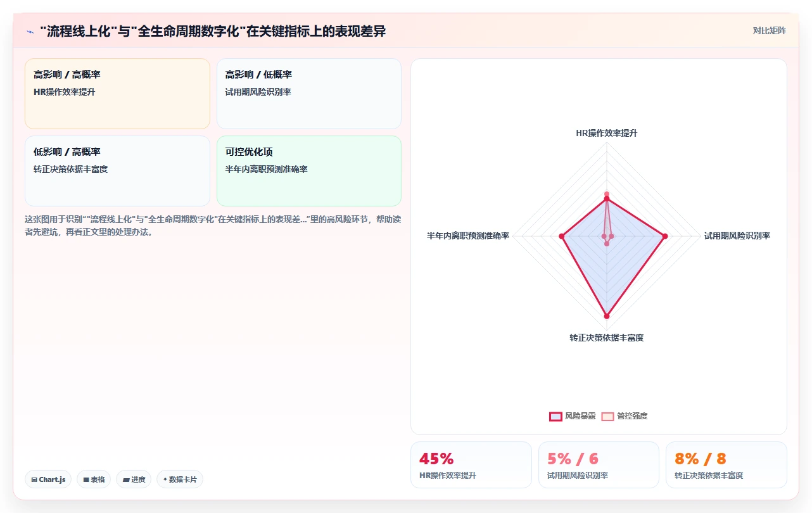The image size is (812, 513).
Task: Click the 进度 tag icon
Action: (x=126, y=480)
